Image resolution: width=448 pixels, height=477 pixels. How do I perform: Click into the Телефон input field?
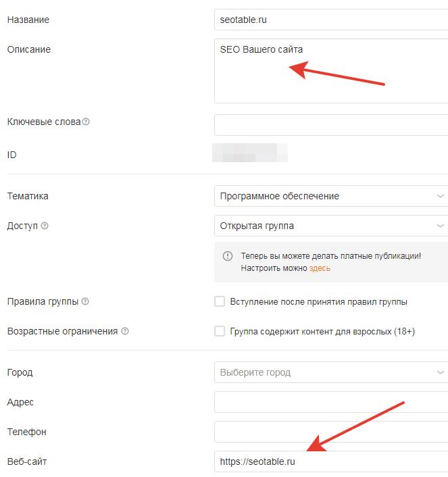[331, 432]
